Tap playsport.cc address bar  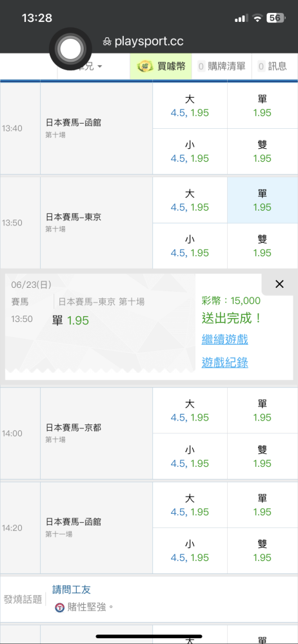[x=143, y=42]
